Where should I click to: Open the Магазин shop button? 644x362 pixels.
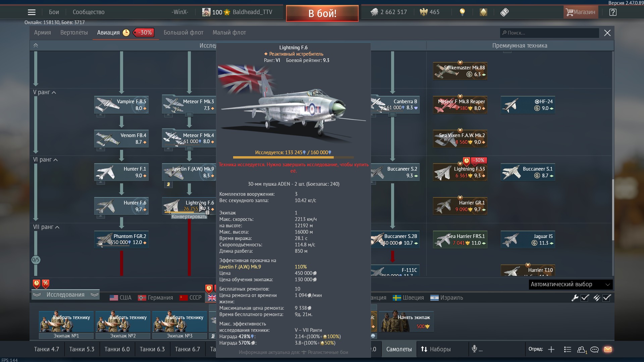coord(581,12)
